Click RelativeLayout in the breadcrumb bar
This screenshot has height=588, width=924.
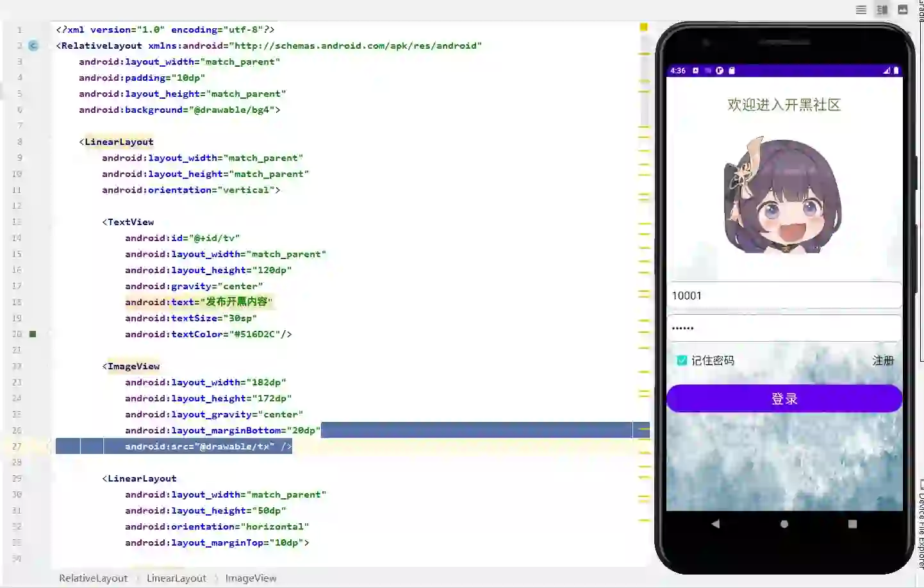pos(92,578)
